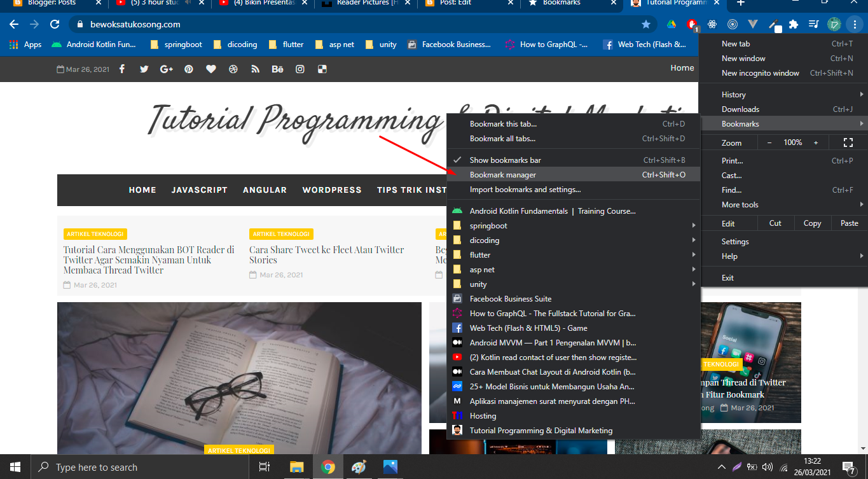The image size is (868, 479).
Task: Select the Bookmark manager menu entry
Action: coord(502,174)
